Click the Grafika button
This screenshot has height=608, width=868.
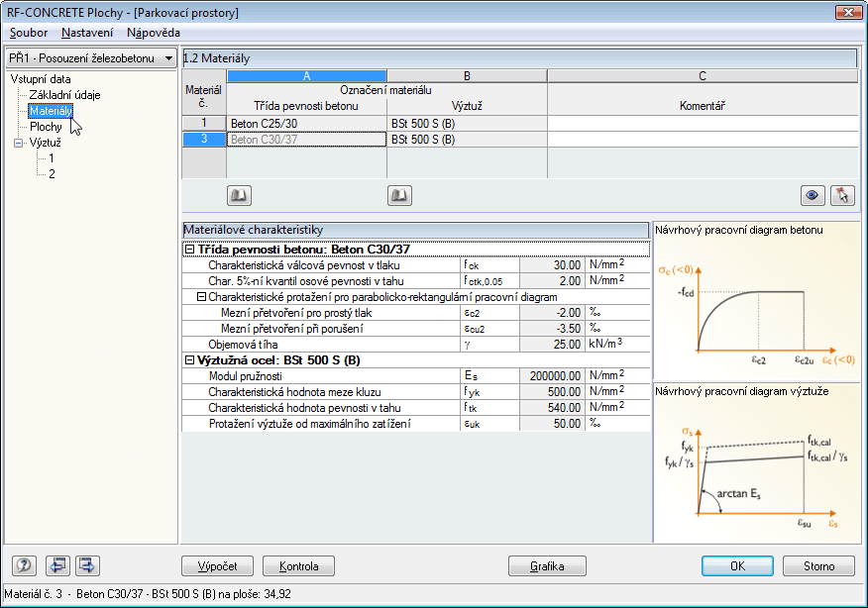click(547, 566)
